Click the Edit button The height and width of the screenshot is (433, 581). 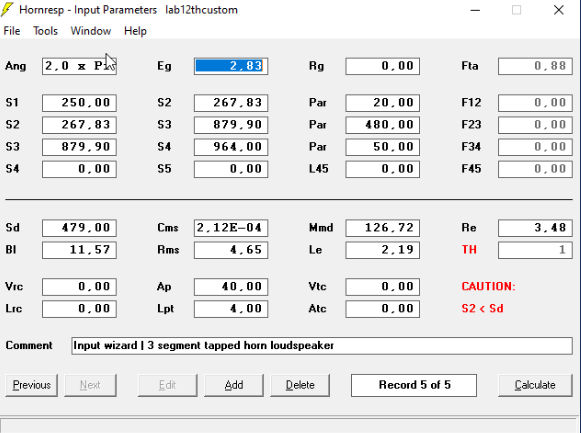(167, 385)
